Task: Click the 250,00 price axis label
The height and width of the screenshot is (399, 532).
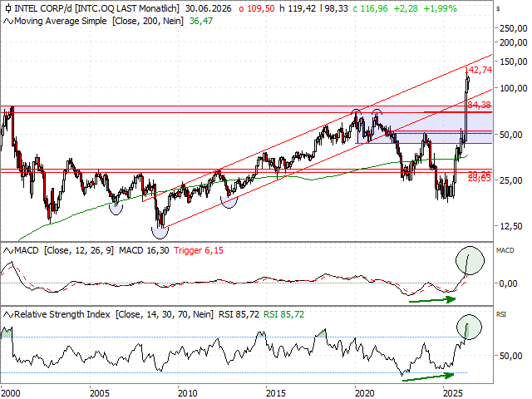Action: point(513,28)
